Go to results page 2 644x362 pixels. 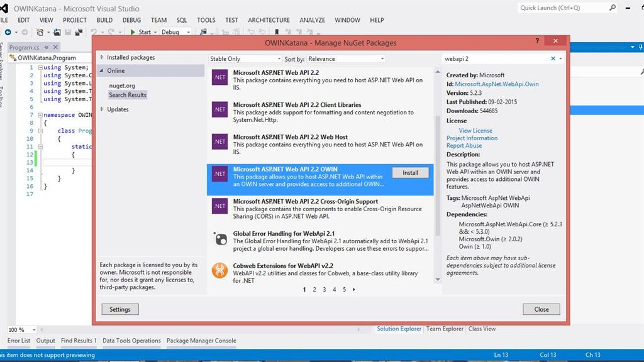click(314, 289)
